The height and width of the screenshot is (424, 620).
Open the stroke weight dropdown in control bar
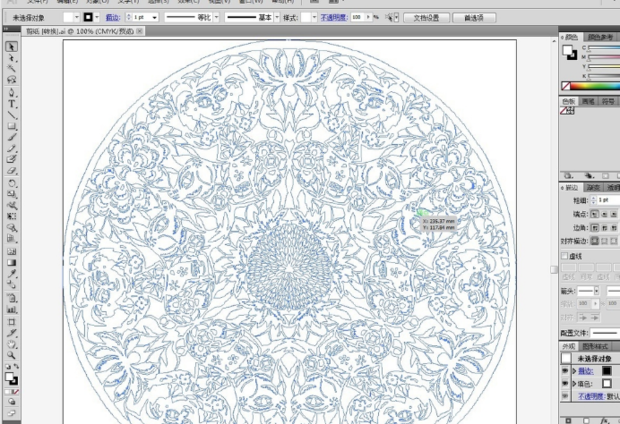153,18
